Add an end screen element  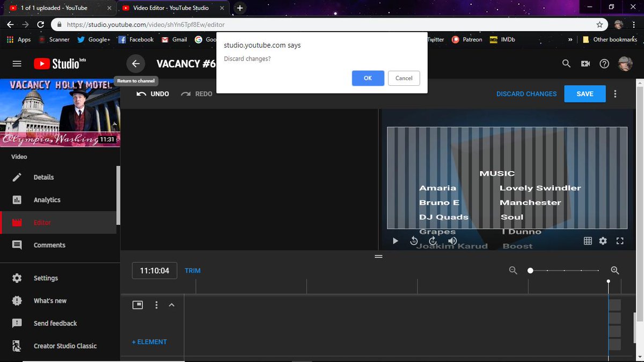(x=150, y=342)
